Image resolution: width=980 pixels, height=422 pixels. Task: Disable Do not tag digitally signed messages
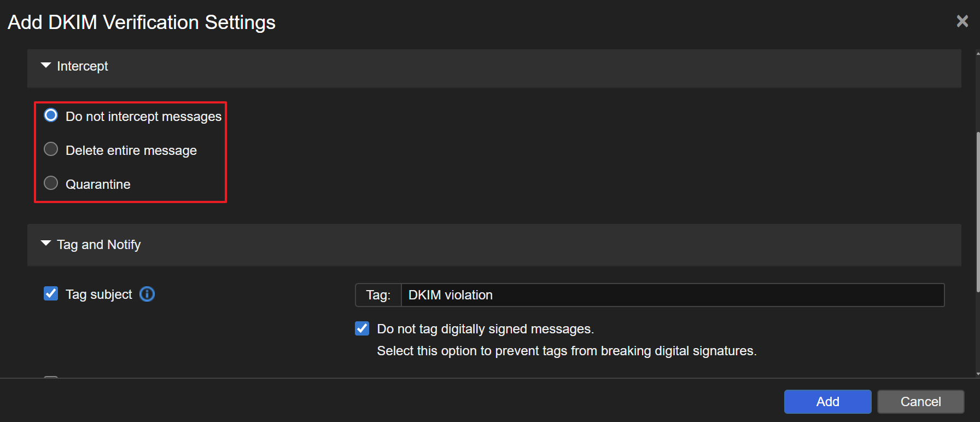coord(362,328)
